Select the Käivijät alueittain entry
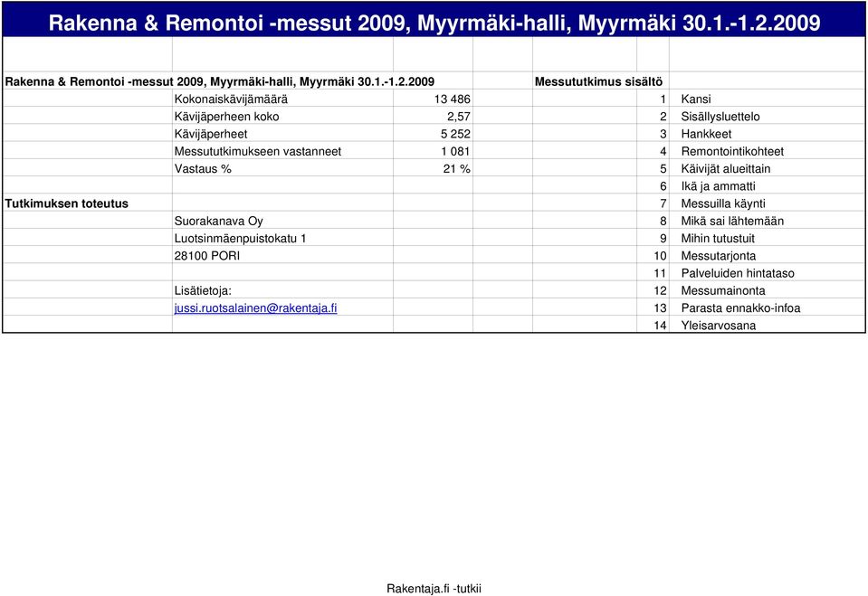 [x=726, y=169]
